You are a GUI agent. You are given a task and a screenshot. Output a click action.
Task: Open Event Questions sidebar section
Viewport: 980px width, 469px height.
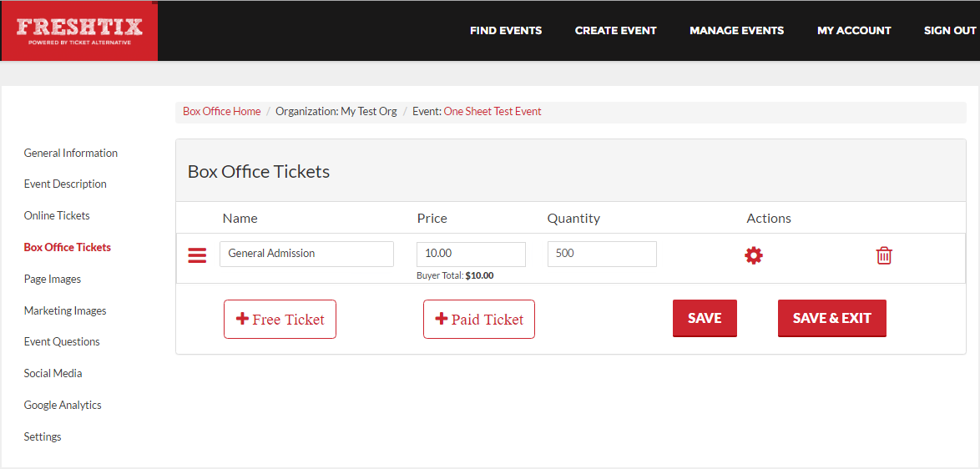coord(62,341)
